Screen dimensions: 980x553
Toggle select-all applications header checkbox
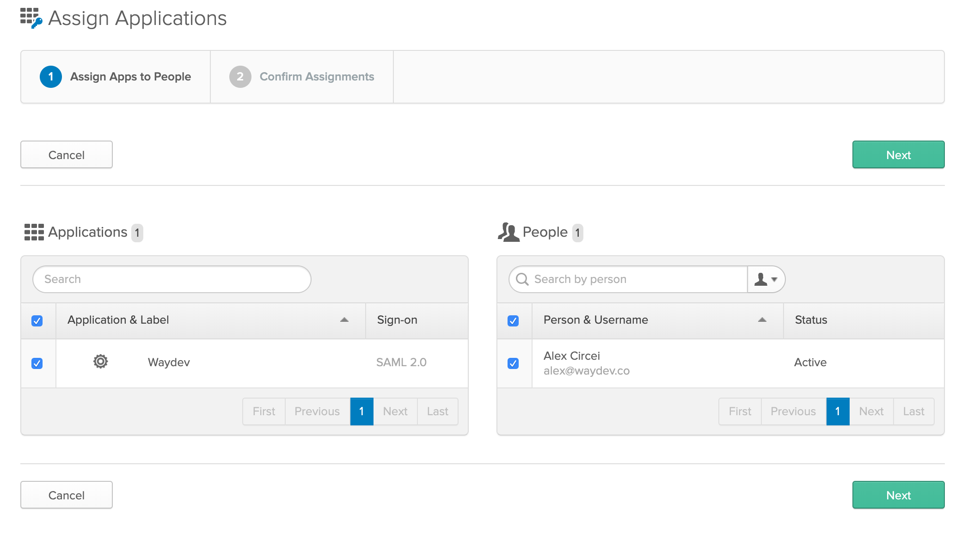tap(37, 321)
